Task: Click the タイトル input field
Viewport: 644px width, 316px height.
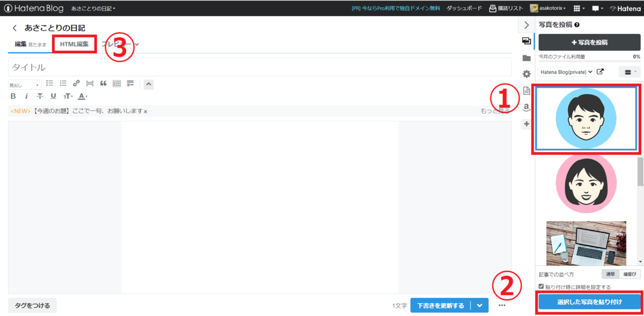Action: coord(260,67)
